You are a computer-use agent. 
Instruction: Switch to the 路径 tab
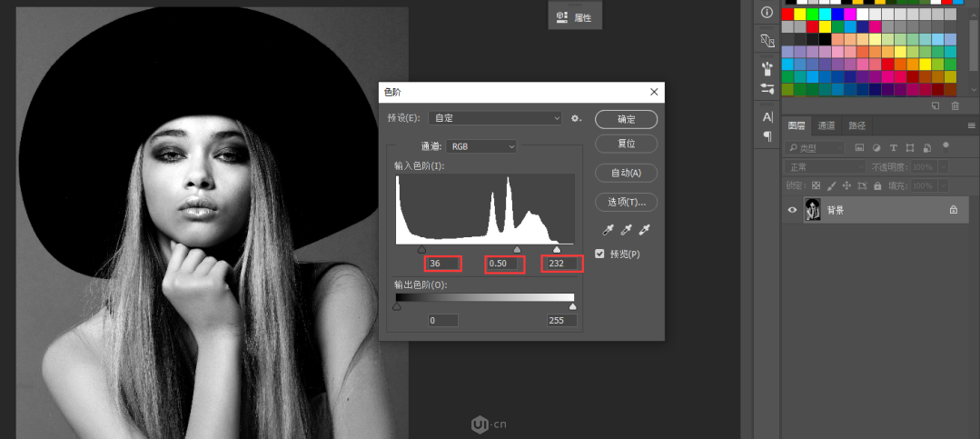pyautogui.click(x=856, y=125)
